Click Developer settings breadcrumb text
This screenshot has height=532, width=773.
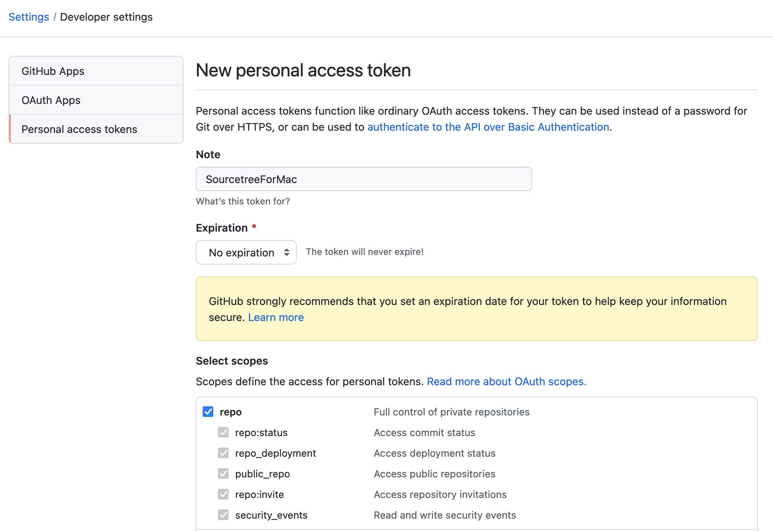pos(106,17)
